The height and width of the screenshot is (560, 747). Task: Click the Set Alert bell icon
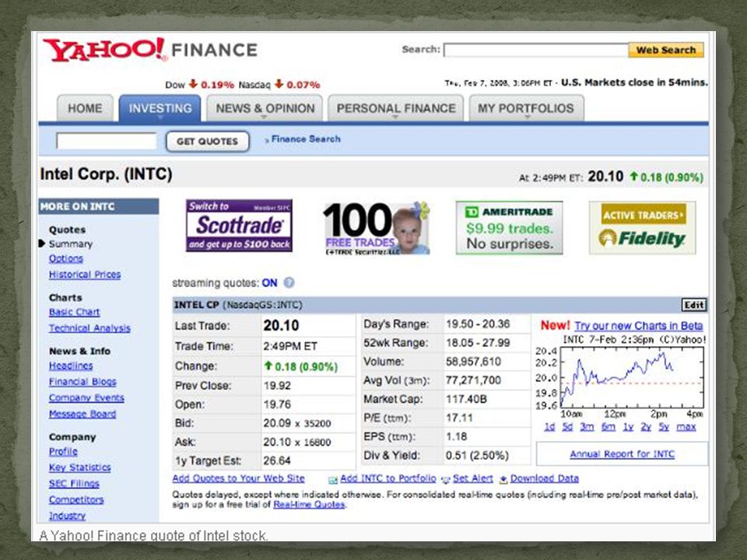pos(446,480)
